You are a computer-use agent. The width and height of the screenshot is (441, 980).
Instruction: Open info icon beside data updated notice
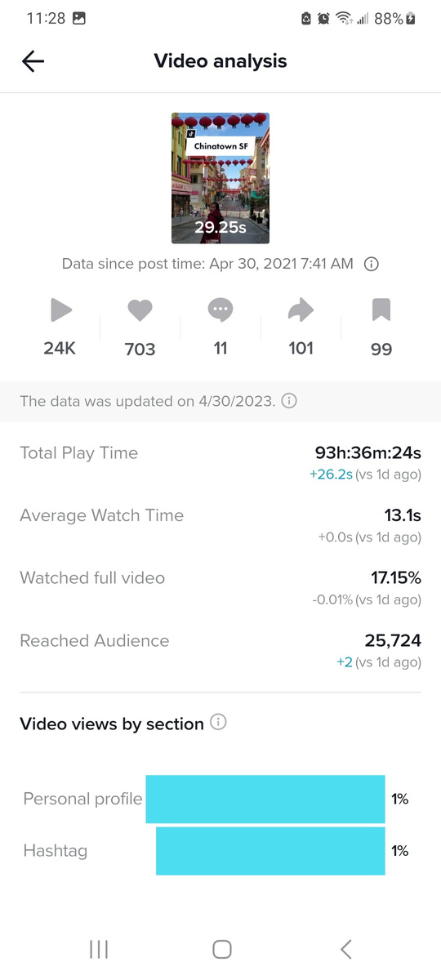(x=289, y=401)
